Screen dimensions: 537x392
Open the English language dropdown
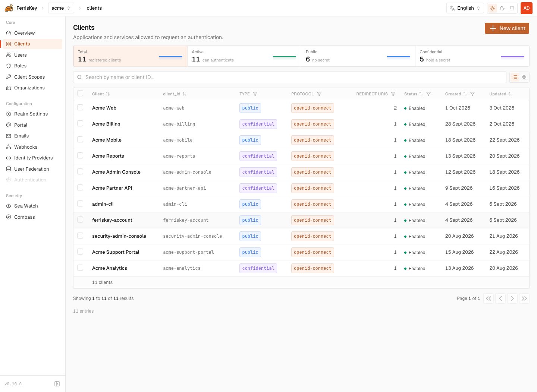click(x=465, y=8)
